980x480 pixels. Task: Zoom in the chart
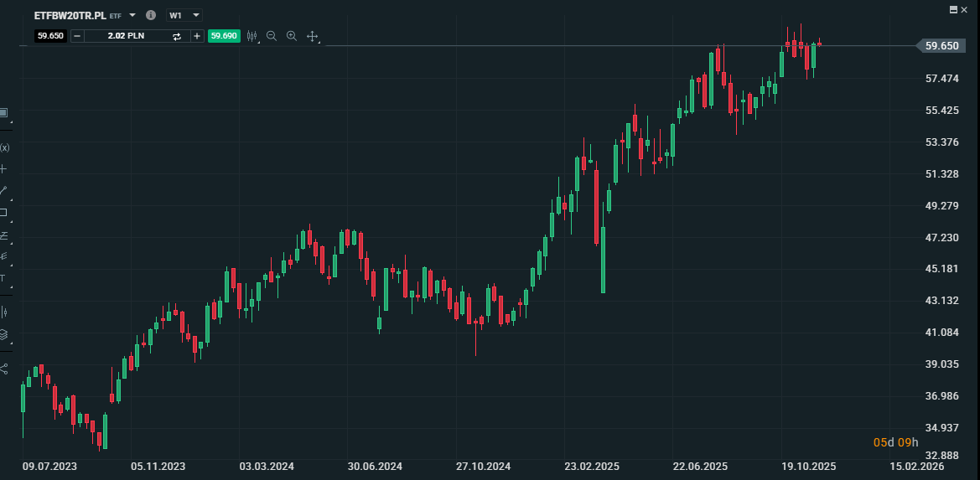(x=292, y=36)
